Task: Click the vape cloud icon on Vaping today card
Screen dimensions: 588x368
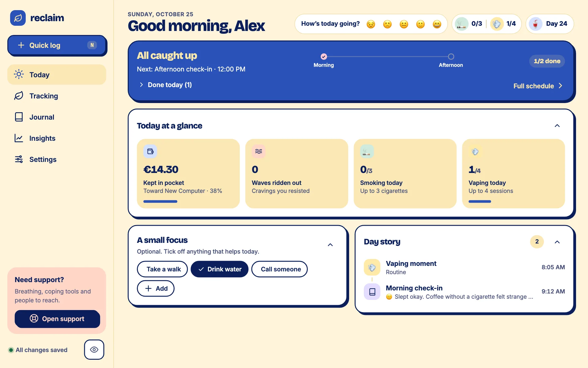Action: 475,151
